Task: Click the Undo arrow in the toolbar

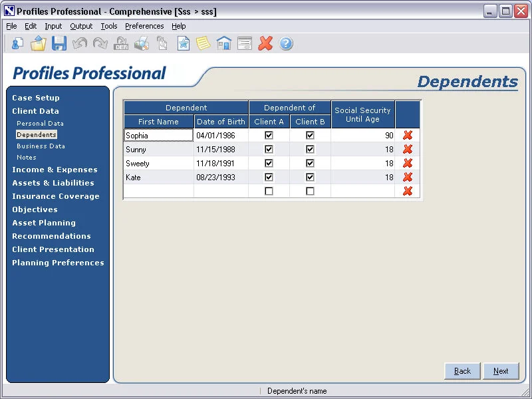Action: pos(80,43)
